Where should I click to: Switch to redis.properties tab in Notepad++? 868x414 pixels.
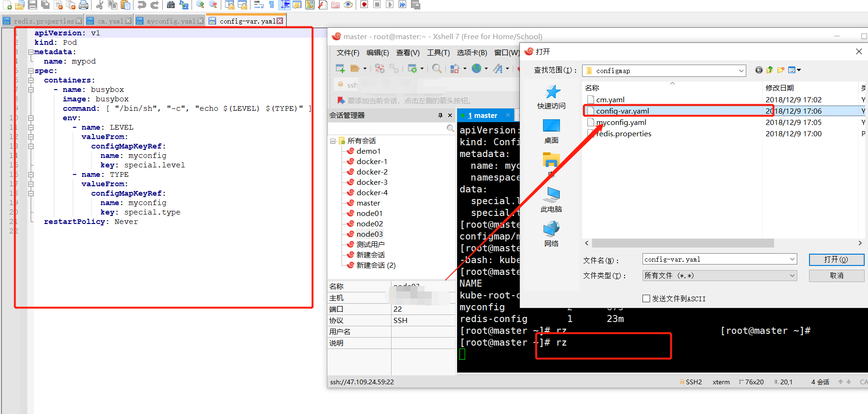click(42, 21)
